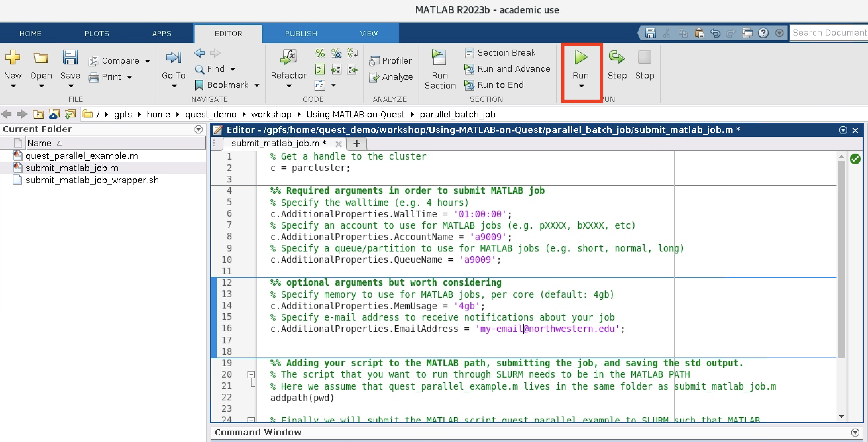Paste from clipboard via quick access toolbar
Viewport: 868px width, 442px height.
[700, 33]
